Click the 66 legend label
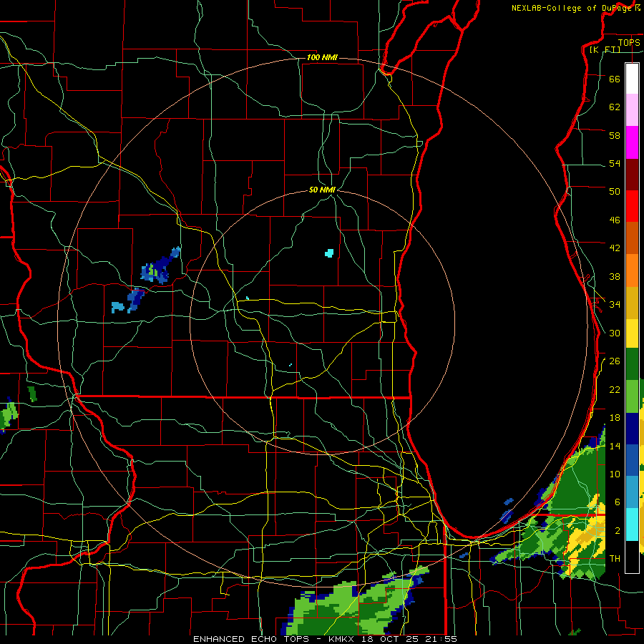 point(615,79)
